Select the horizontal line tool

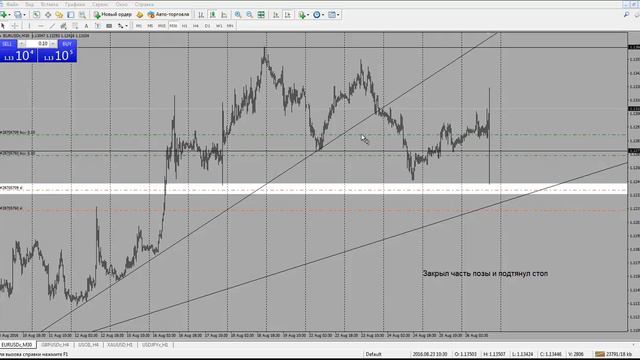coord(40,26)
